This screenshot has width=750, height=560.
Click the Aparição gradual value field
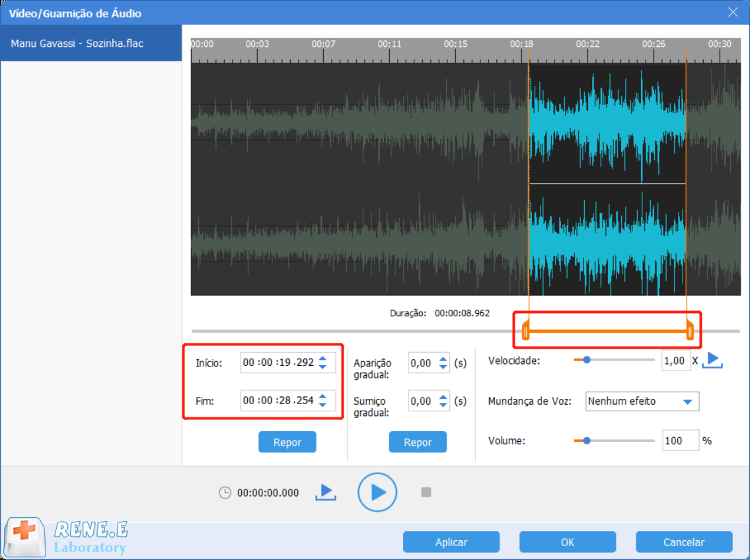tap(429, 363)
